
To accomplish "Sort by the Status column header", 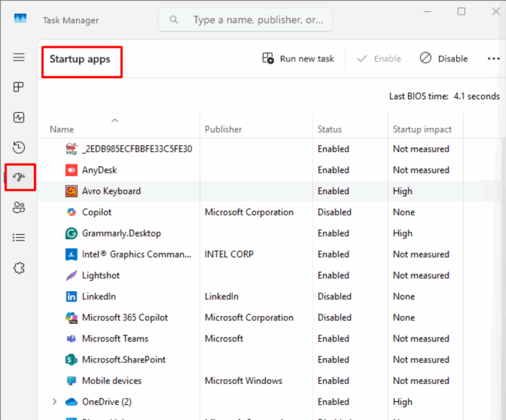I will pos(330,129).
